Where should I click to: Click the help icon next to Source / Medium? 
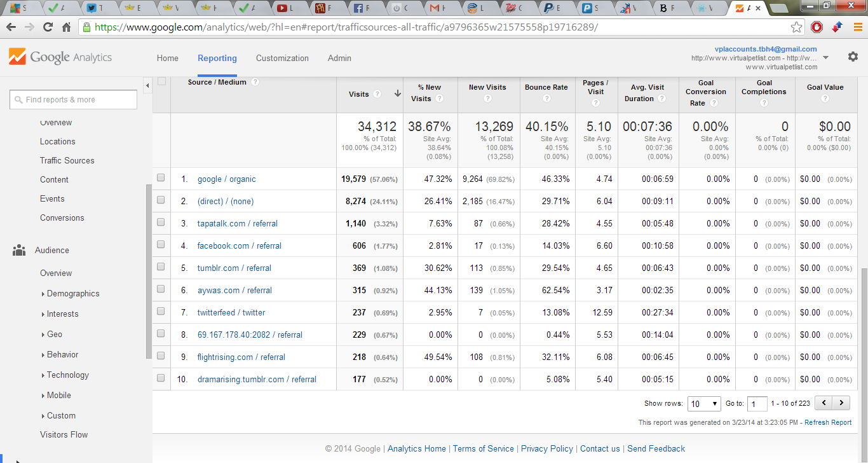point(255,82)
